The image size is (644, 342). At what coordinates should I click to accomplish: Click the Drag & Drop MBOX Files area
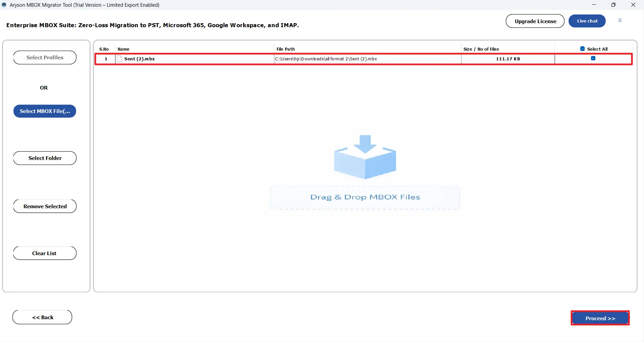pos(365,197)
